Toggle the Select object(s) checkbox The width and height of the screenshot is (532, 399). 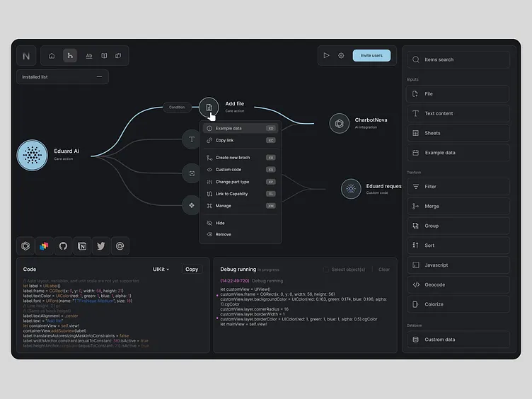pyautogui.click(x=326, y=270)
